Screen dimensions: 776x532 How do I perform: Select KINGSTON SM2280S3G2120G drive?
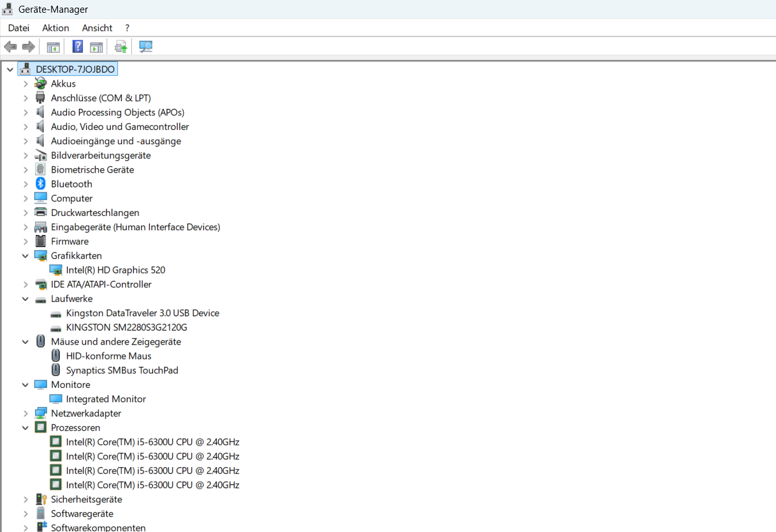126,327
